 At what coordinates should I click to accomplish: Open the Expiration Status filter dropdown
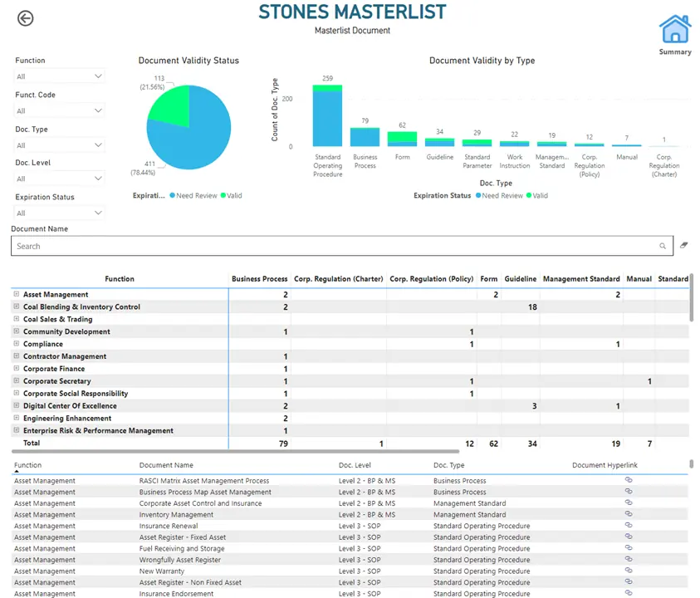[60, 213]
